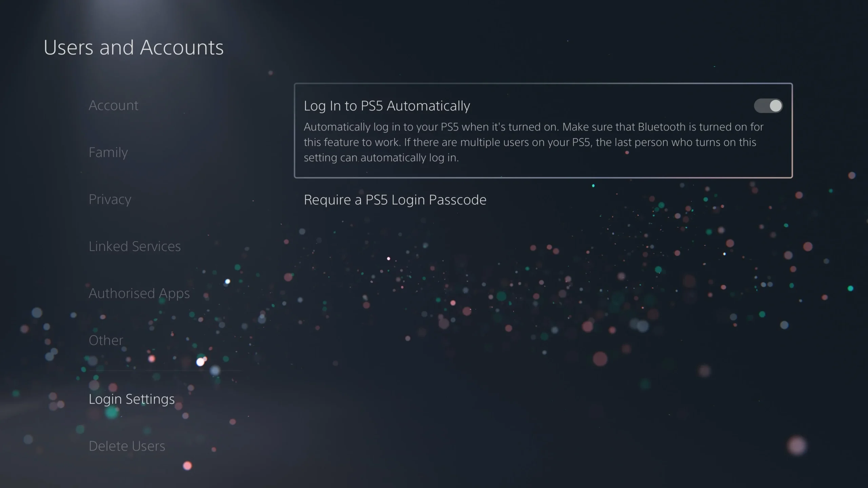Click the Login Settings section icon
Viewport: 868px width, 488px height.
[131, 399]
